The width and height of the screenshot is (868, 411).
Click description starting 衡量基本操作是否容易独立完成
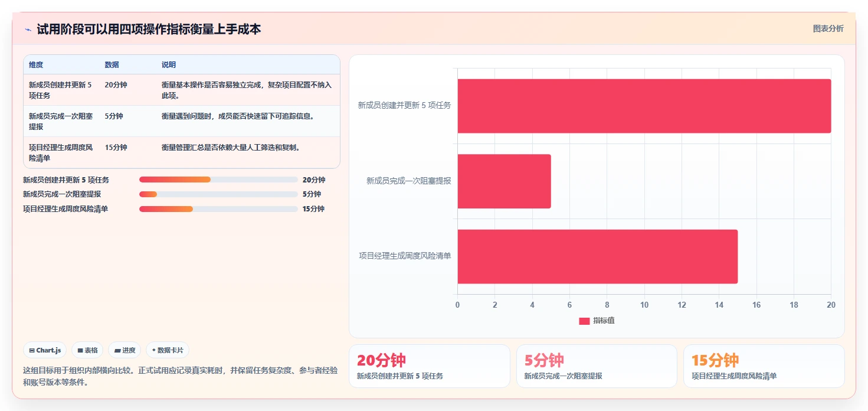[x=247, y=90]
